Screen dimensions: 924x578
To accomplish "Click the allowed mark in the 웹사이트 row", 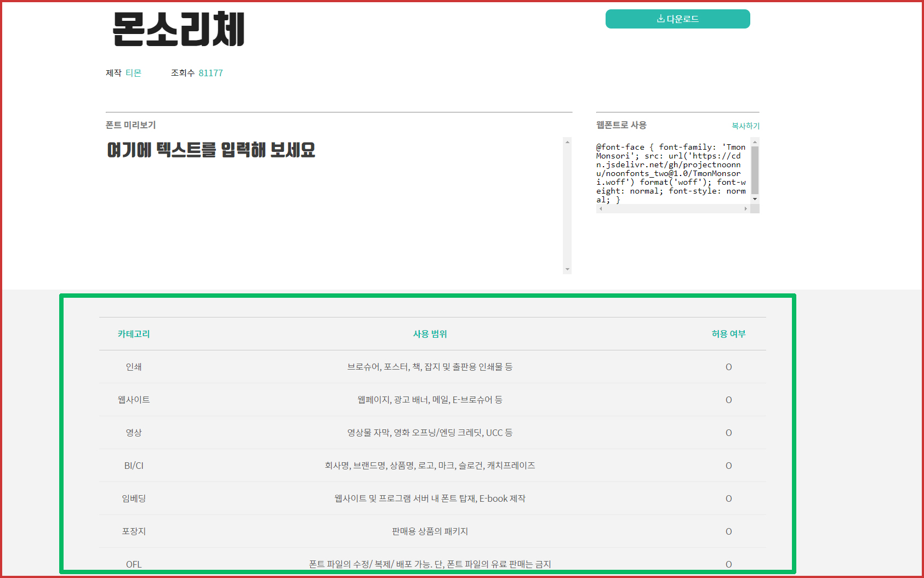I will 728,400.
